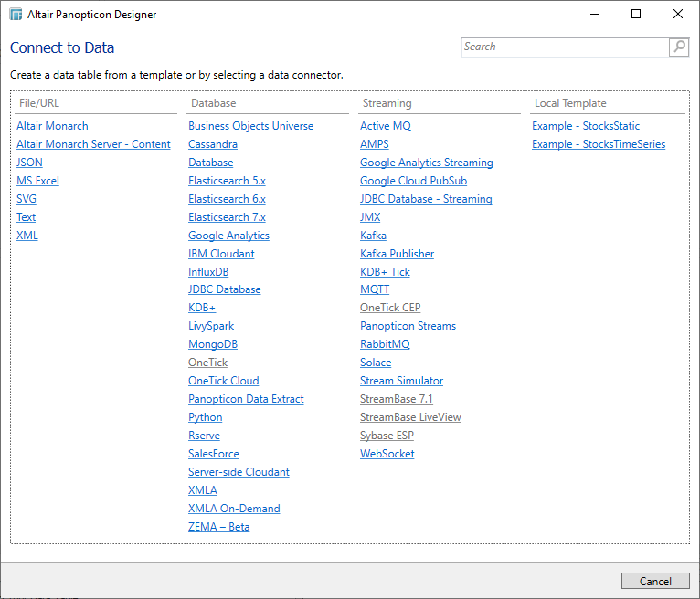Click Google Cloud PubSub link
The height and width of the screenshot is (599, 700).
413,181
